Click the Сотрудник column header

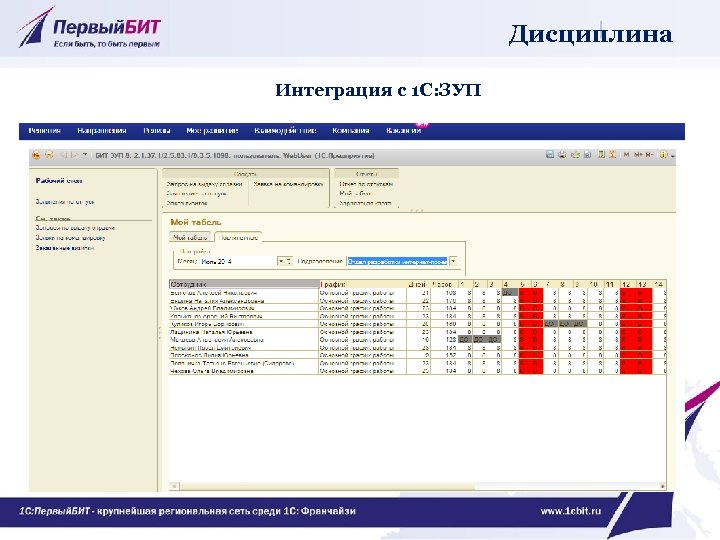coord(244,284)
